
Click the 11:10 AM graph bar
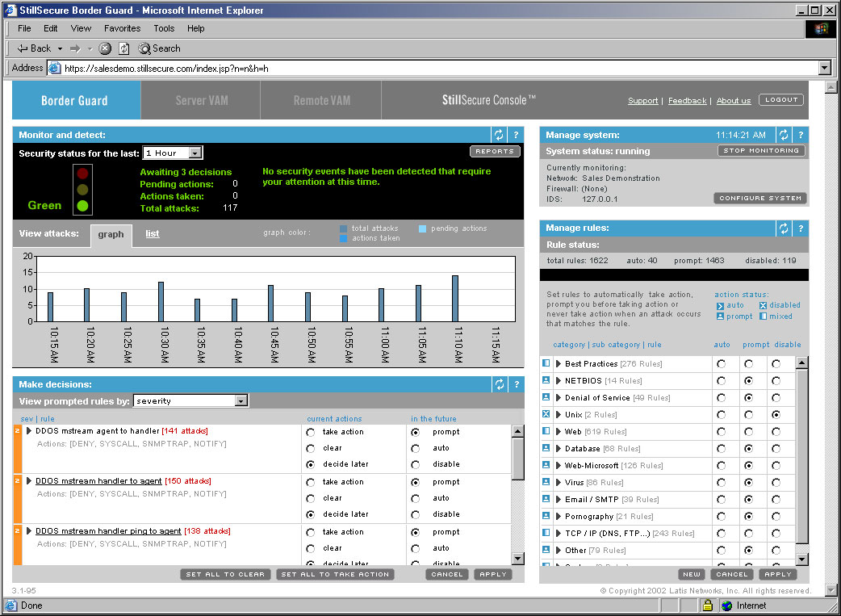coord(455,299)
